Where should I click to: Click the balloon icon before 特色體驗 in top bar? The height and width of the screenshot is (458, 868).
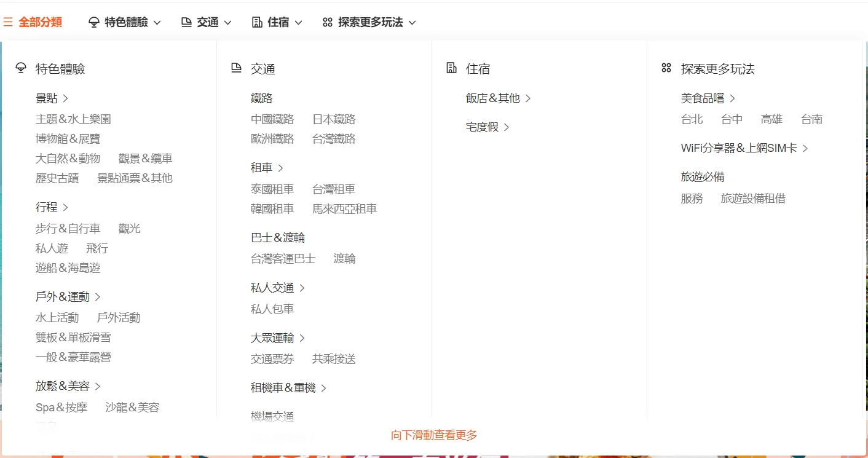[94, 22]
